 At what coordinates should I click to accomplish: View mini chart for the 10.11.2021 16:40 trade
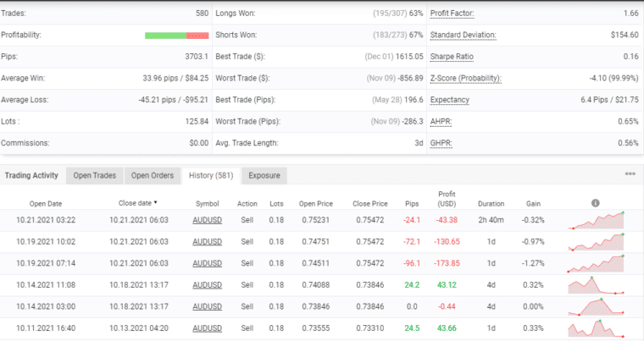(597, 328)
